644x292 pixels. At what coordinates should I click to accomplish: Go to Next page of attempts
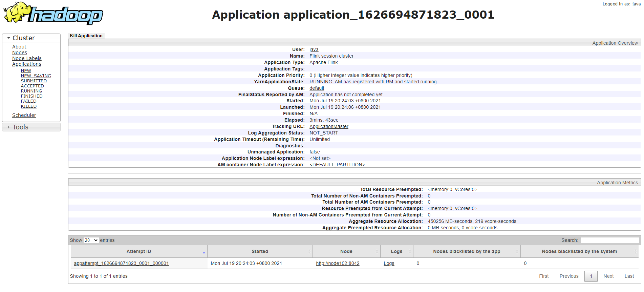[608, 276]
